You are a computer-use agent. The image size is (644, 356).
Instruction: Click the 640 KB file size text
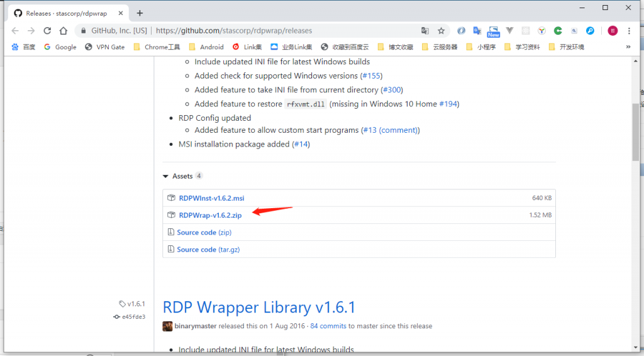(541, 198)
